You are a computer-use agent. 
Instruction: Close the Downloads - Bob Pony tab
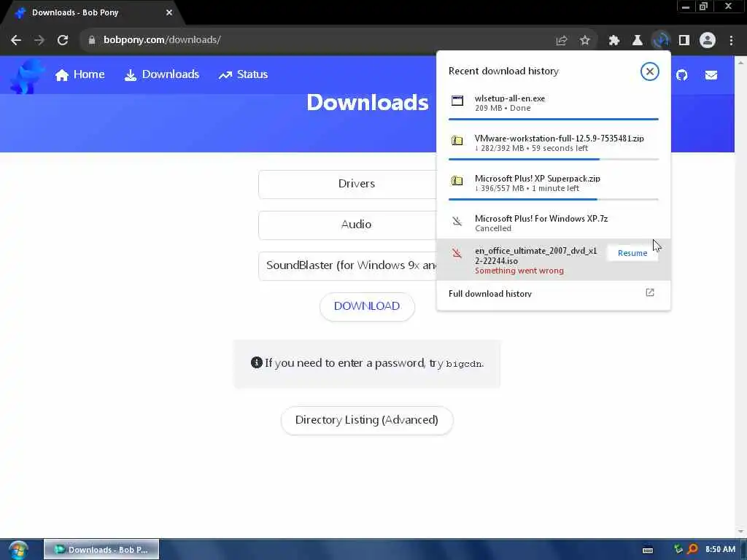[x=169, y=12]
